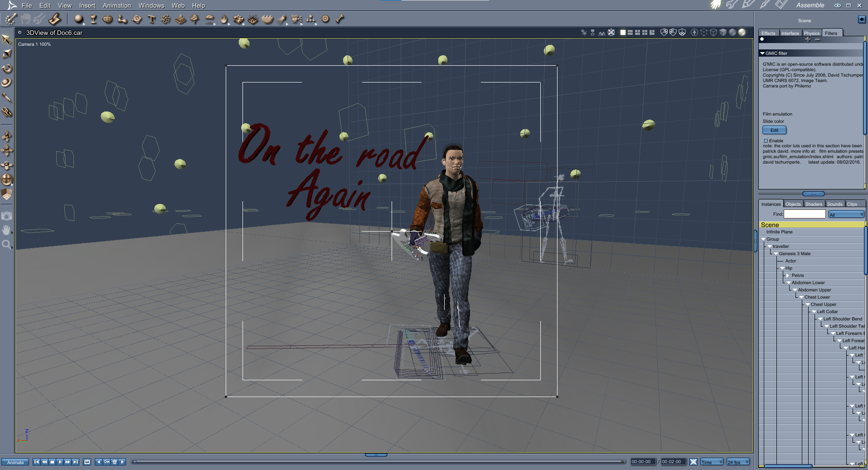This screenshot has height=470, width=868.
Task: Open the Insert menu
Action: tap(87, 5)
